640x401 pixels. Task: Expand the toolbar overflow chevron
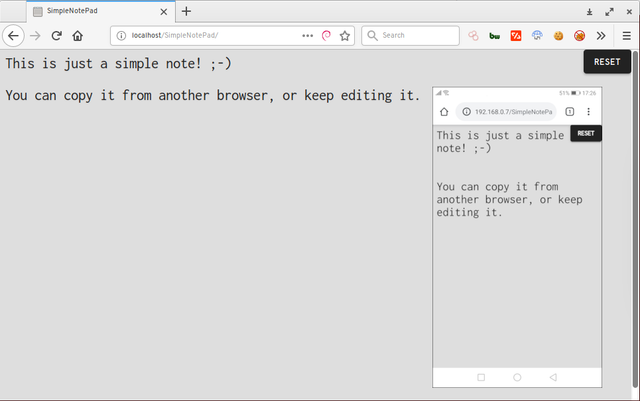601,36
